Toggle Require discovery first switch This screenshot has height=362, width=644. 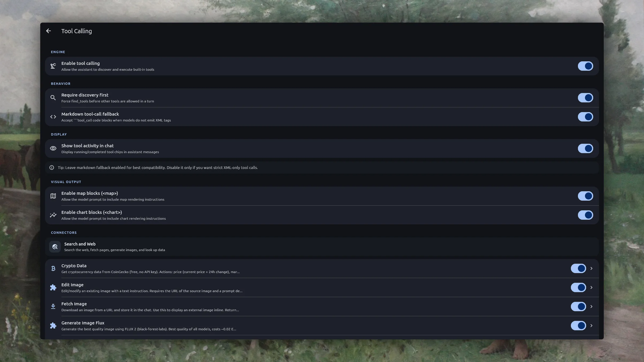(x=586, y=98)
